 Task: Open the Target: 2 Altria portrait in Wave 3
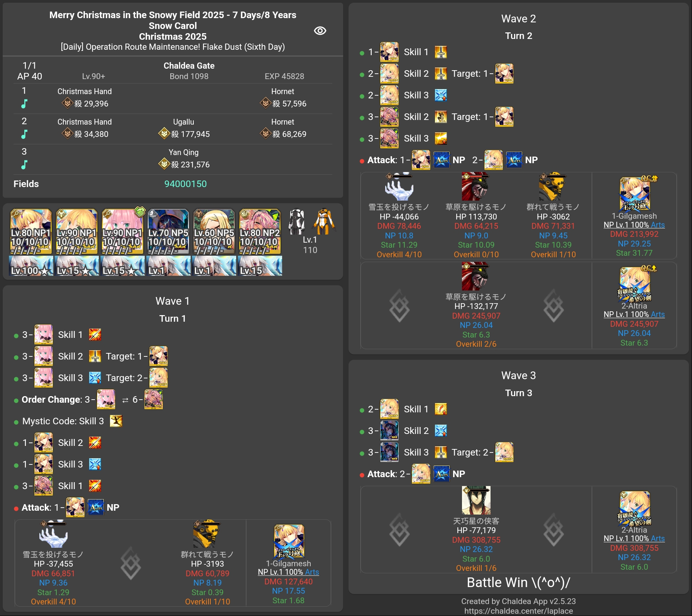[504, 452]
